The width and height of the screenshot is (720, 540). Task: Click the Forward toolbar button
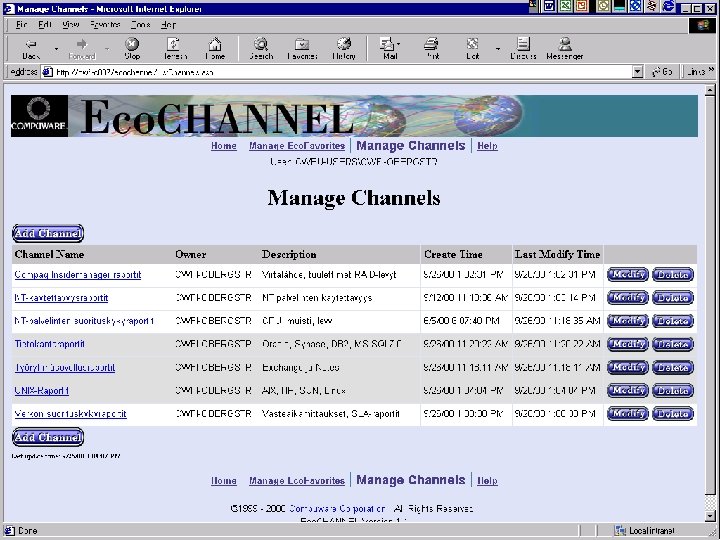[x=82, y=49]
